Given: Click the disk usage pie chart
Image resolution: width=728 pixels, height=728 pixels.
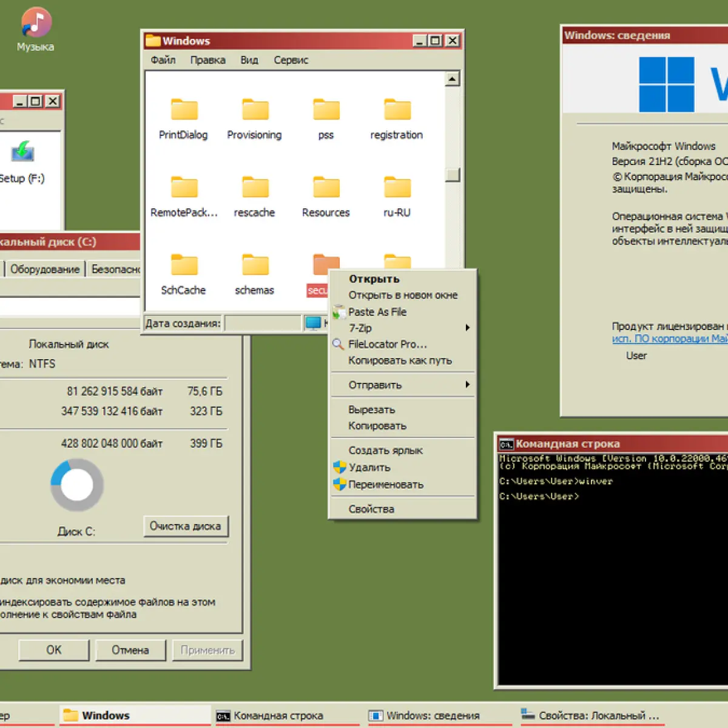Looking at the screenshot, I should (x=77, y=485).
